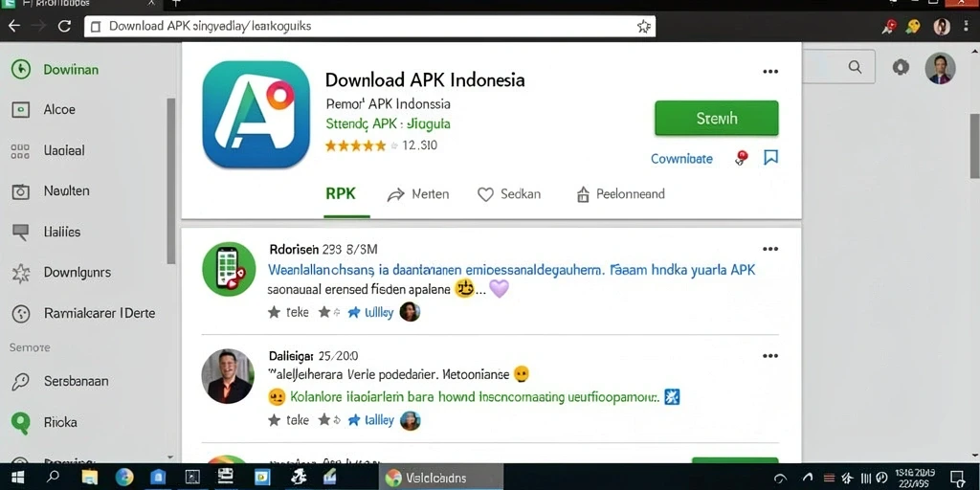Bookmark the page with the star icon

point(643,26)
